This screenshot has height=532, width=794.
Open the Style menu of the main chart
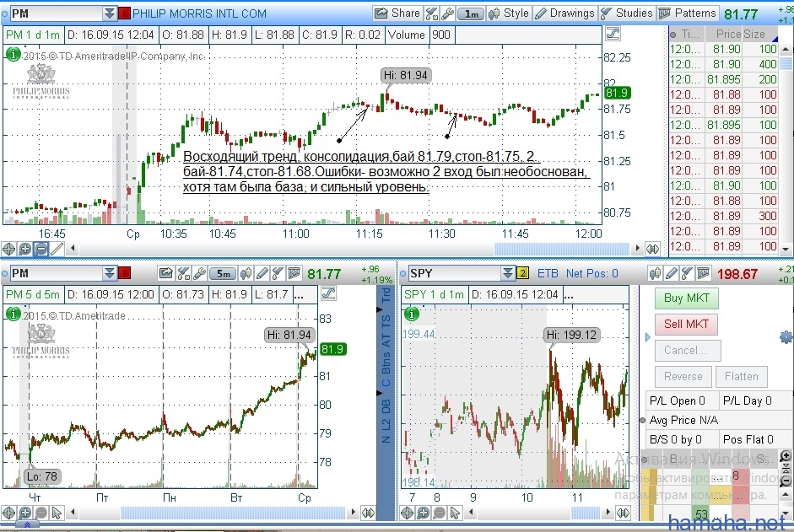click(509, 13)
